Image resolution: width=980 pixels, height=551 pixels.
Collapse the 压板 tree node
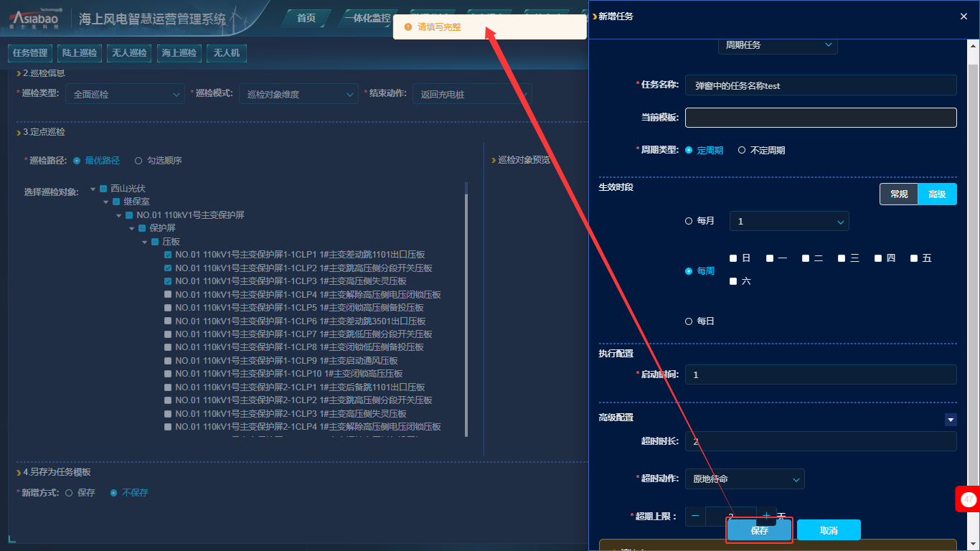(x=145, y=242)
